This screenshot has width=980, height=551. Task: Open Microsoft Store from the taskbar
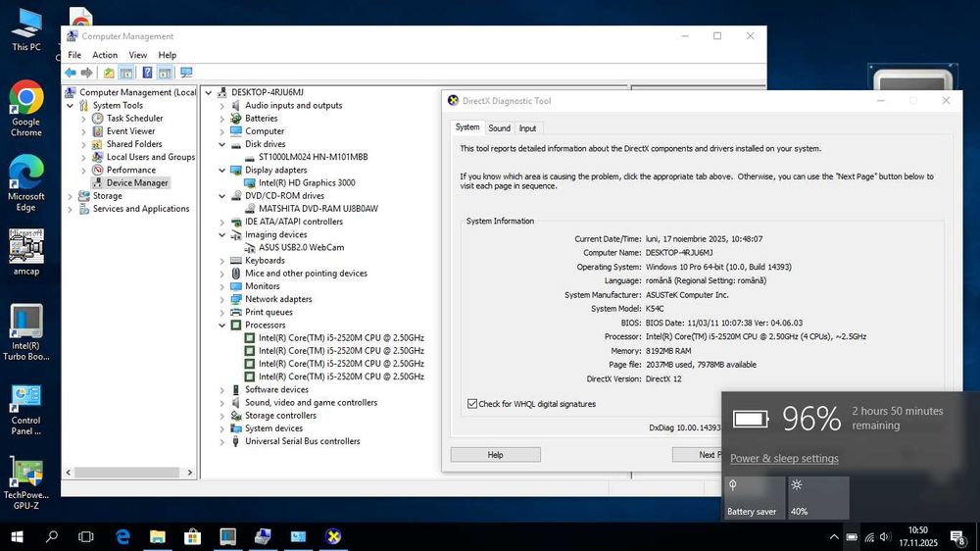(192, 536)
